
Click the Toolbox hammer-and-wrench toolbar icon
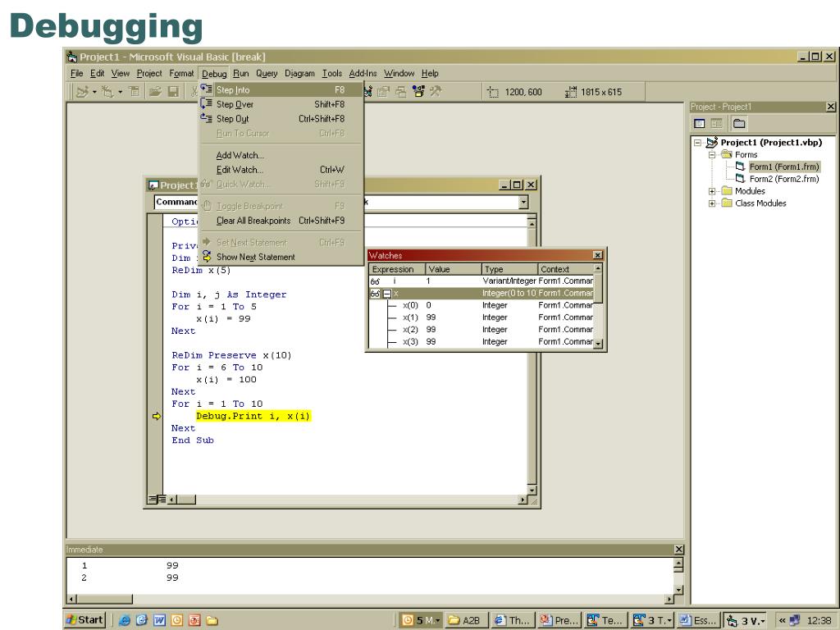click(435, 92)
